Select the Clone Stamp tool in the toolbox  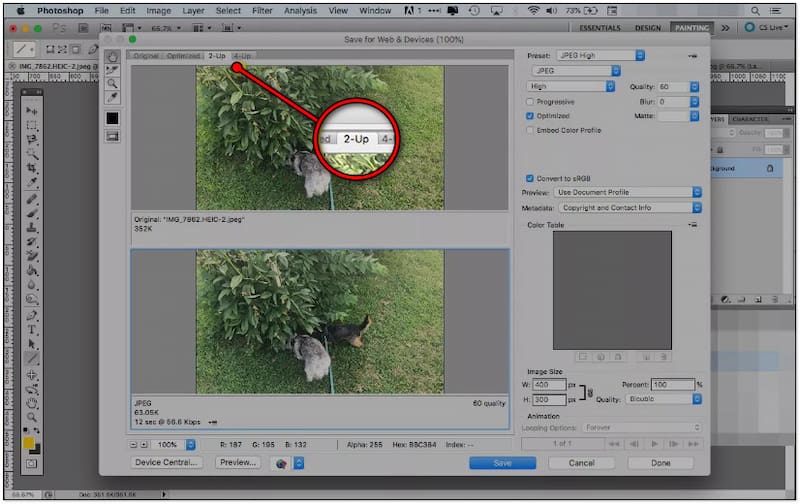click(x=32, y=227)
